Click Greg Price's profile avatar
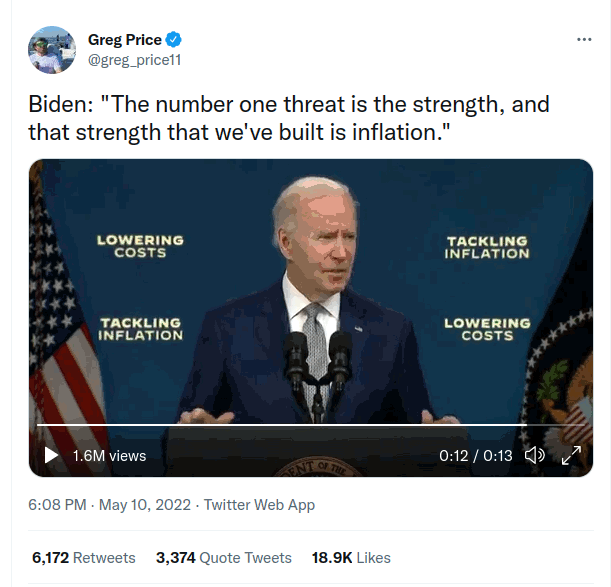Viewport: 611px width, 587px height. [x=52, y=50]
